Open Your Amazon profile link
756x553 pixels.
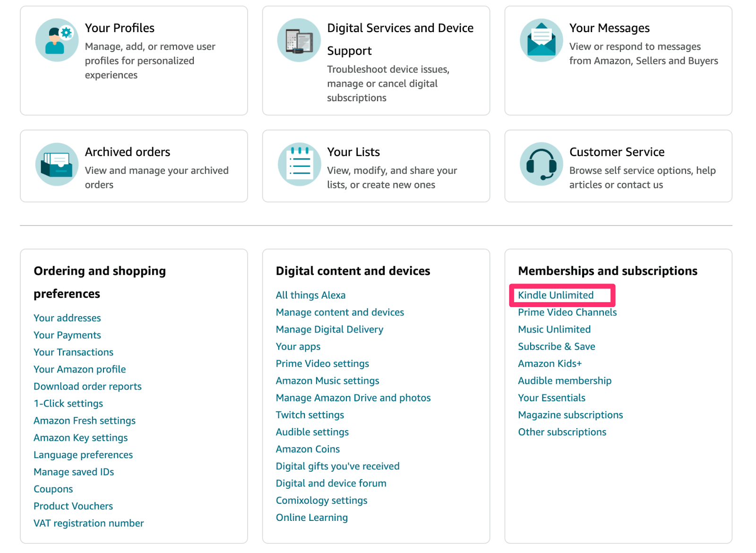coord(79,369)
